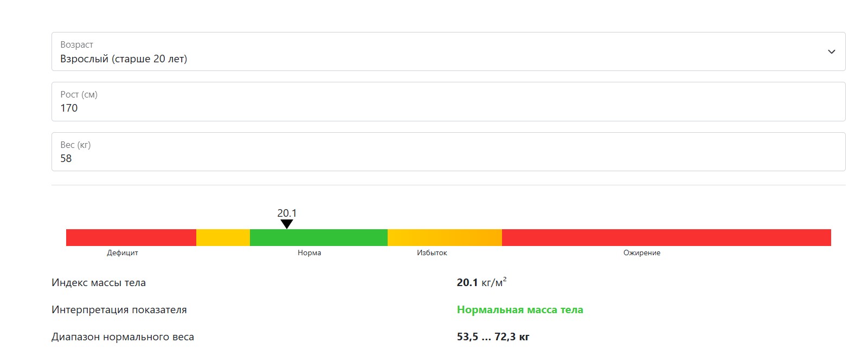Click the yellow segment before the green zone
The width and height of the screenshot is (868, 356).
223,237
